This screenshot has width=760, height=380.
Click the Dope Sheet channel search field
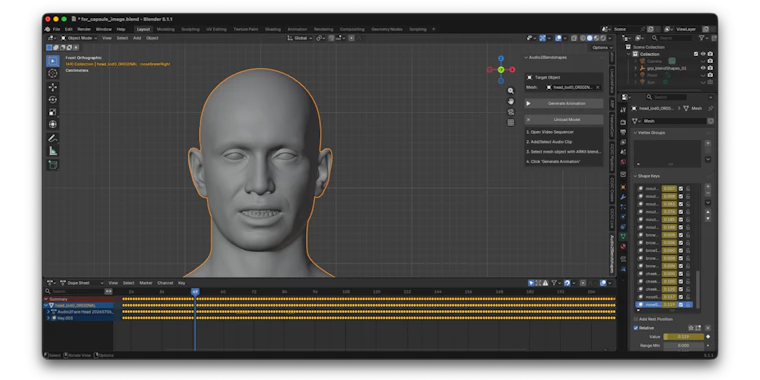tap(75, 291)
